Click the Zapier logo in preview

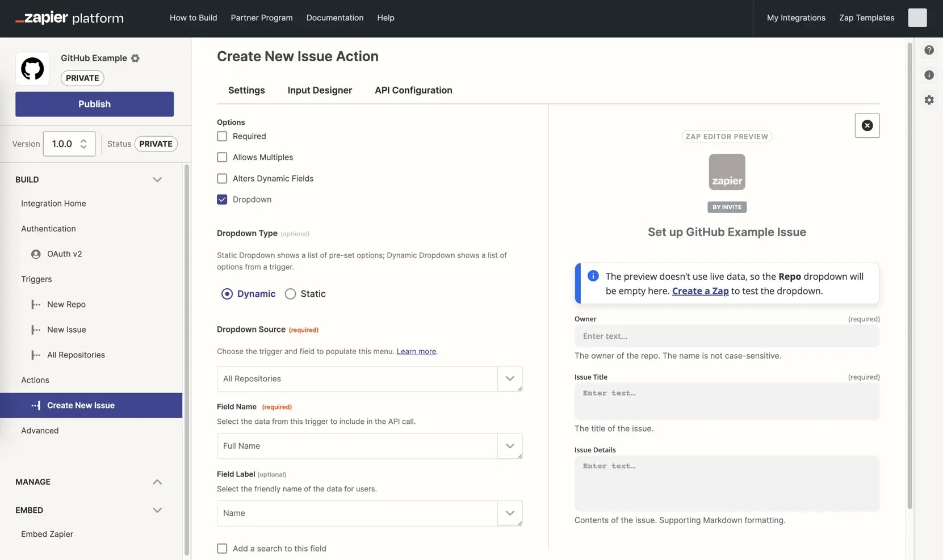[x=727, y=172]
